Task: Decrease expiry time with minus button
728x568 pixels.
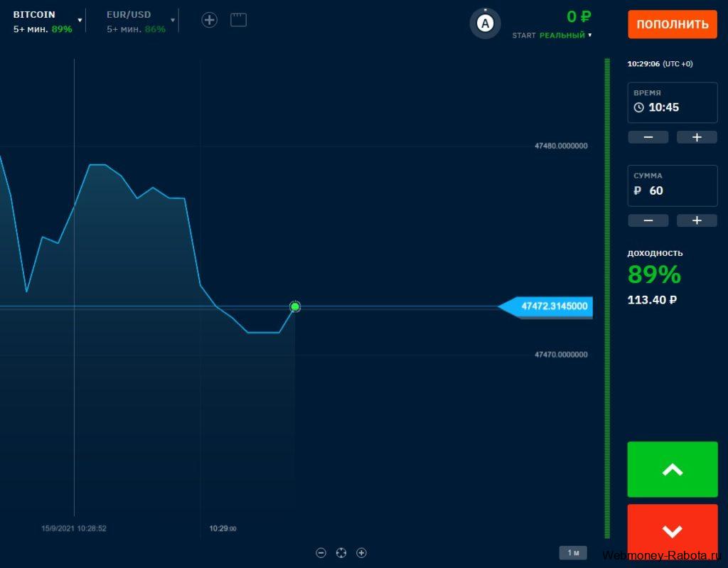Action: (x=648, y=137)
